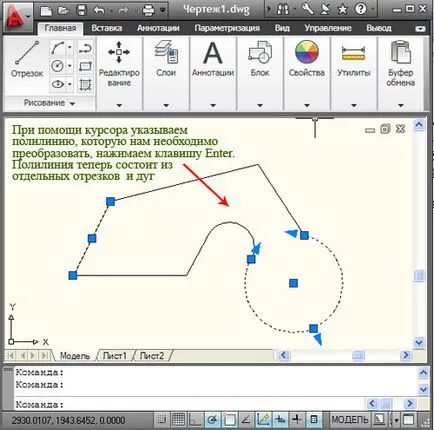Open the Лист1 layout tab

point(115,356)
